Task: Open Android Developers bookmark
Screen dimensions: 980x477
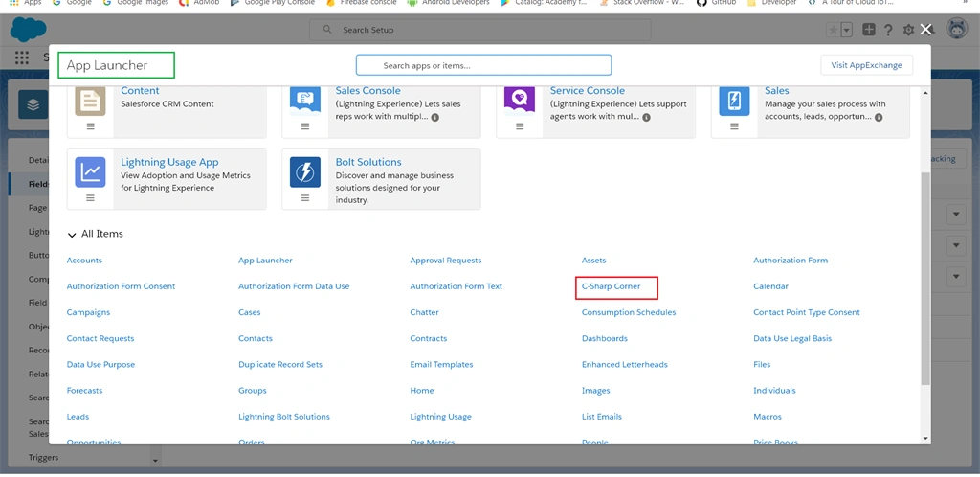Action: coord(448,3)
